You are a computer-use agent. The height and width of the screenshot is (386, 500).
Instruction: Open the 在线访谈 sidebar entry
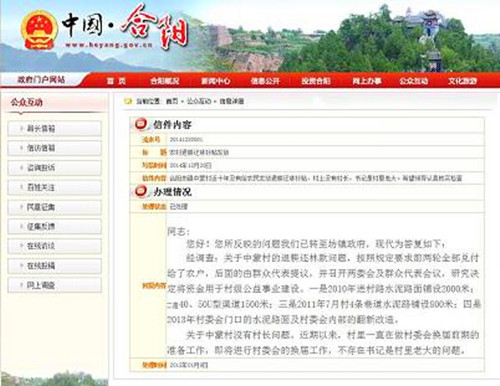click(54, 246)
